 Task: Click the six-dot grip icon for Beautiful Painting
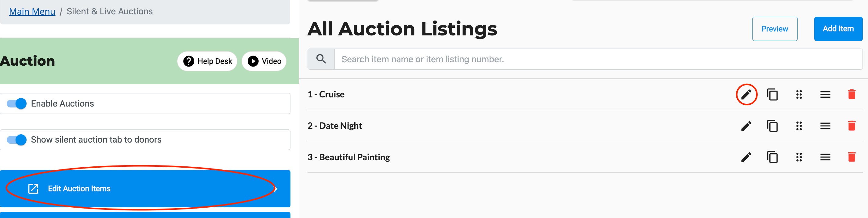click(799, 157)
